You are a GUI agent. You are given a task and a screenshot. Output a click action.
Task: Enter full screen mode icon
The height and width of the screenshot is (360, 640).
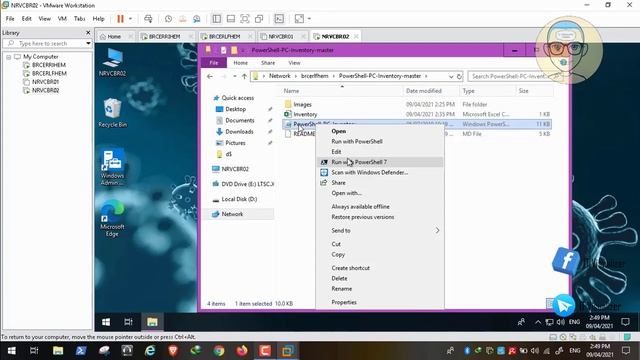(x=245, y=19)
